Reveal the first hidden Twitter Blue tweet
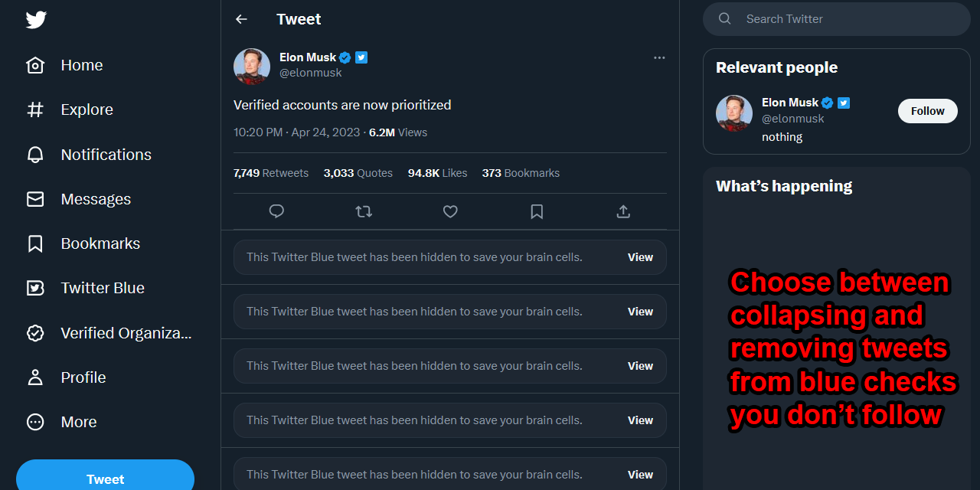 tap(640, 257)
